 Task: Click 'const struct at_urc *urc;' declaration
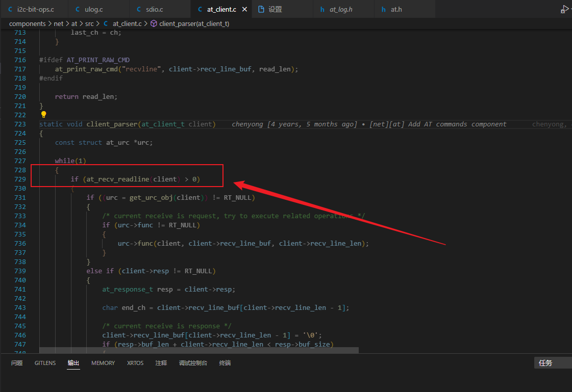point(104,142)
